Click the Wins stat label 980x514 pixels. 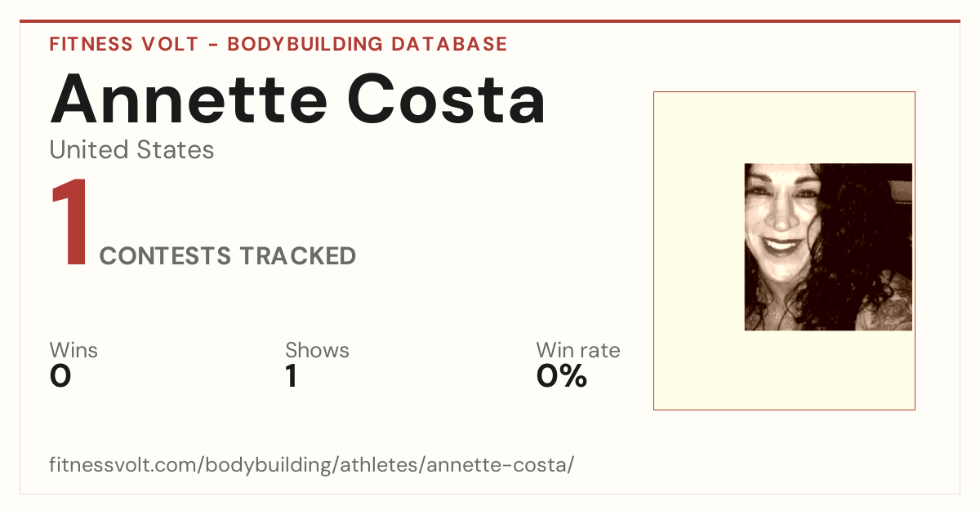coord(73,351)
